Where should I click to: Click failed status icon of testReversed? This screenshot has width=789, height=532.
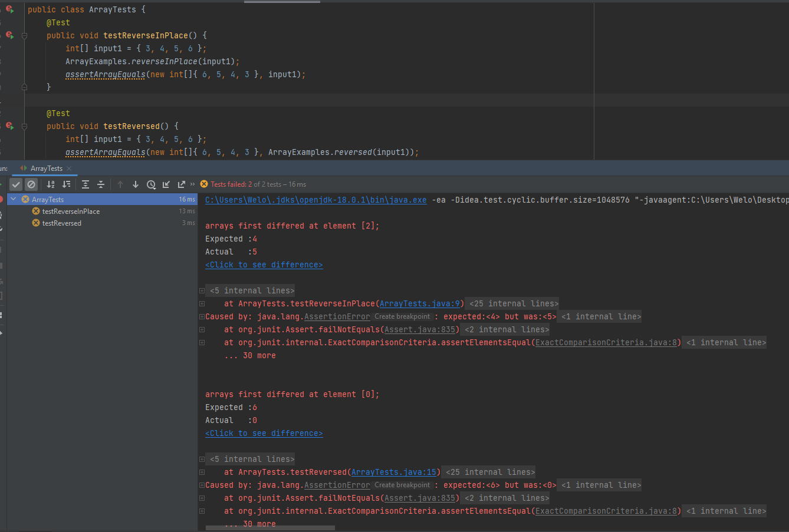36,223
